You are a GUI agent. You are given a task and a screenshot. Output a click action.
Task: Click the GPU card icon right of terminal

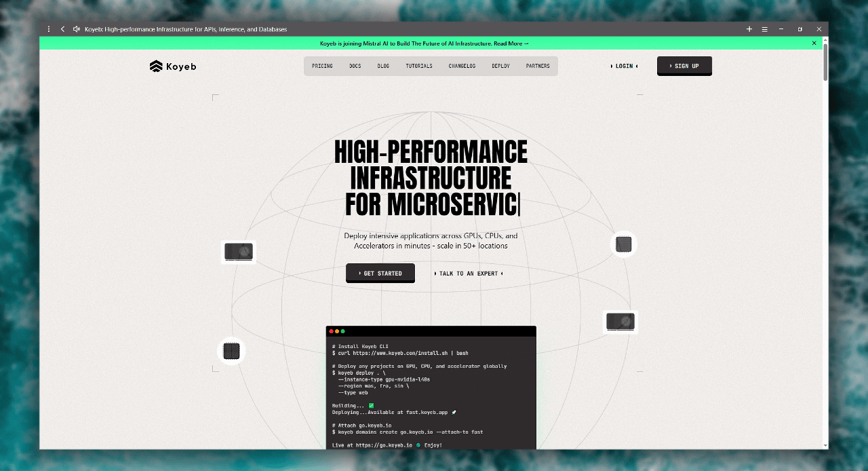(620, 321)
